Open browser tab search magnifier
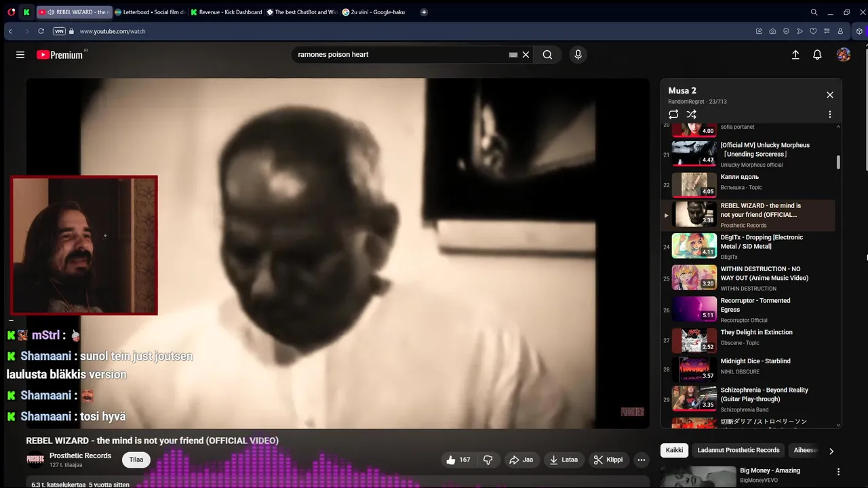Viewport: 868px width, 488px height. 814,12
